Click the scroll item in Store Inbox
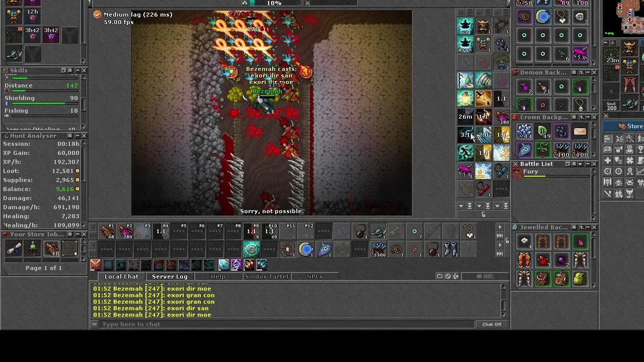The image size is (644, 362). coord(14,248)
